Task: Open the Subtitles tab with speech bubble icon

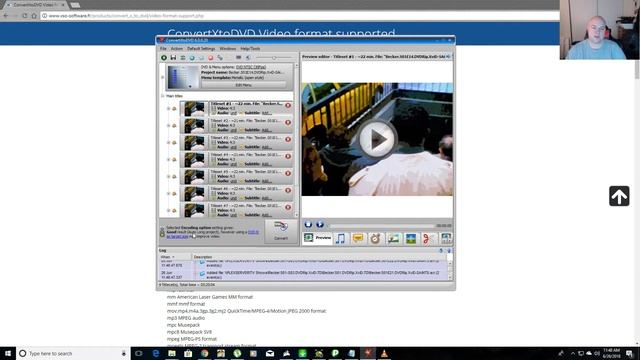Action: pos(358,238)
